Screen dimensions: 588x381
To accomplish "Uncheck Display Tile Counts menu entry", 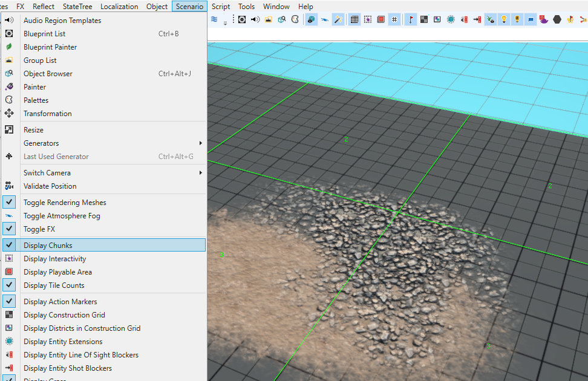I will tap(104, 285).
